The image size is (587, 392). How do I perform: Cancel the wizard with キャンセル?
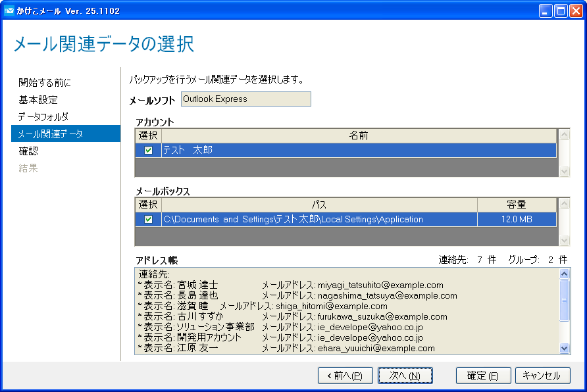point(542,376)
